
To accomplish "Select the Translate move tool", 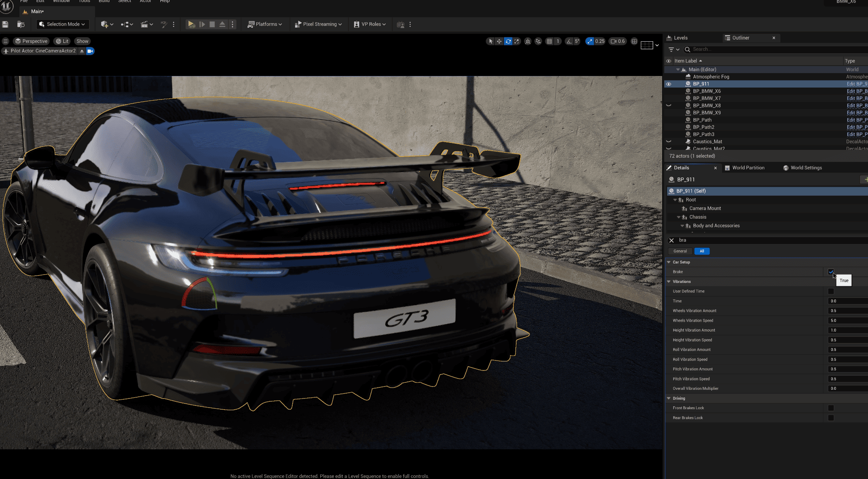I will click(499, 41).
